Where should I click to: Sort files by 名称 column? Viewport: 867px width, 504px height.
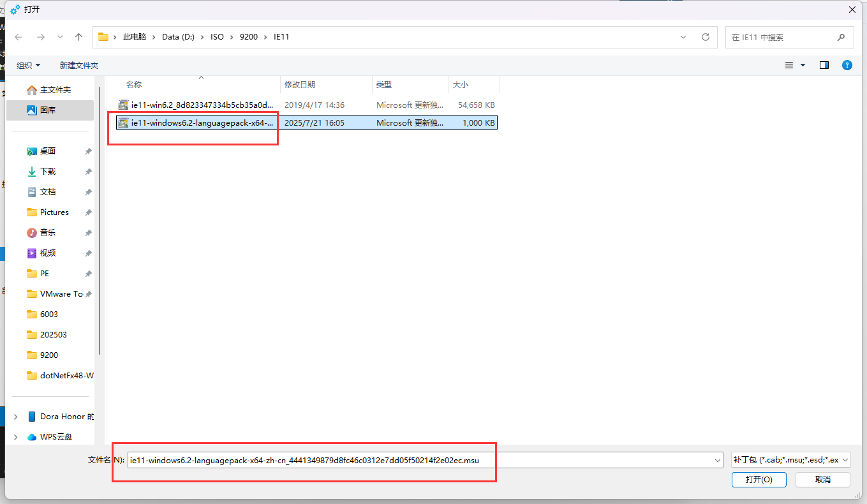133,84
